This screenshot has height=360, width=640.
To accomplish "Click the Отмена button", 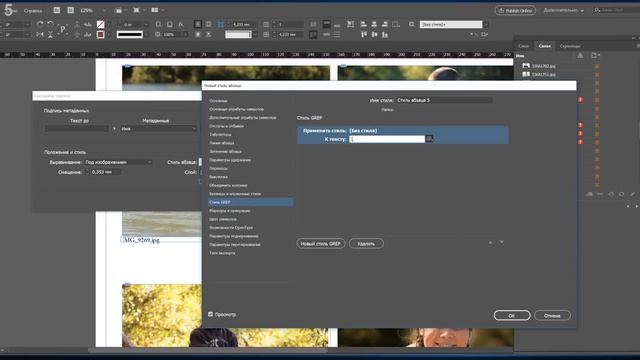I will 552,316.
